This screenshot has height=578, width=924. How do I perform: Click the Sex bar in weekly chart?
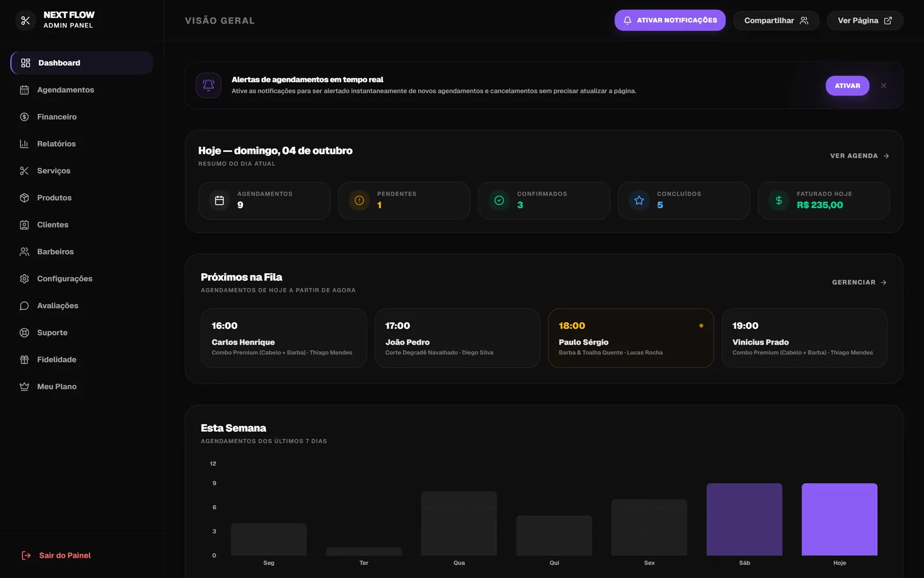(649, 528)
